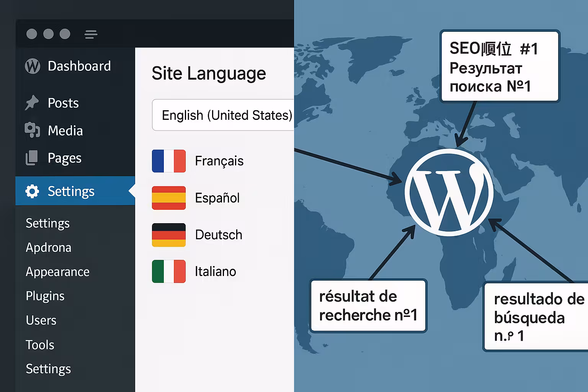Open the Users section in sidebar
This screenshot has width=588, height=392.
(x=41, y=320)
